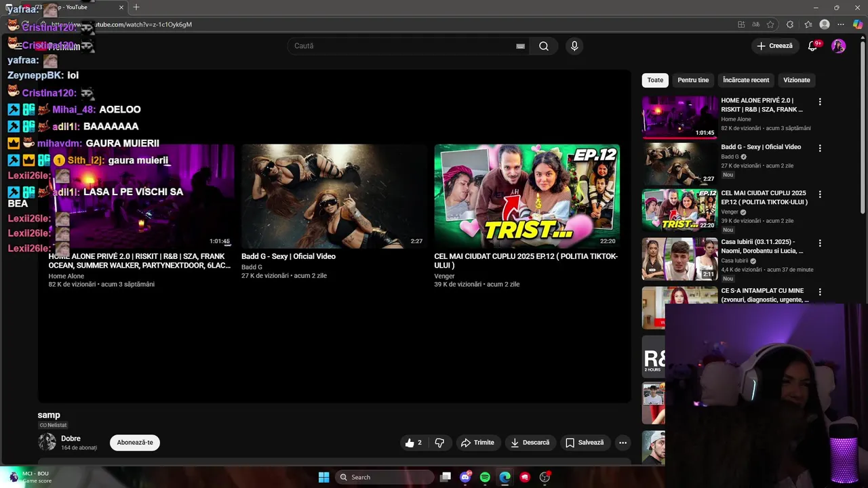Image resolution: width=868 pixels, height=488 pixels.
Task: Open options for CE S-A INTAMPLAT CU MINE video
Action: pos(820,291)
